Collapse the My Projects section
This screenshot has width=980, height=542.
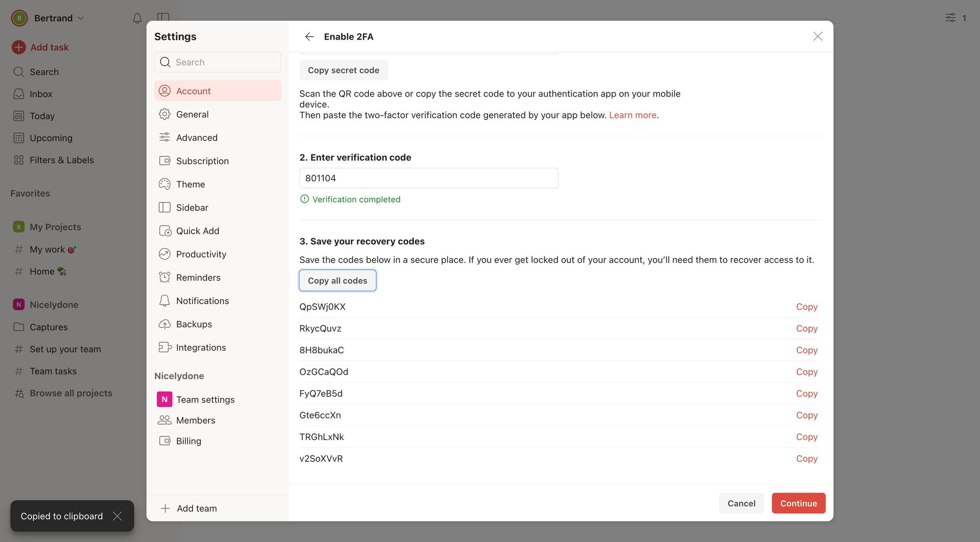click(x=55, y=227)
